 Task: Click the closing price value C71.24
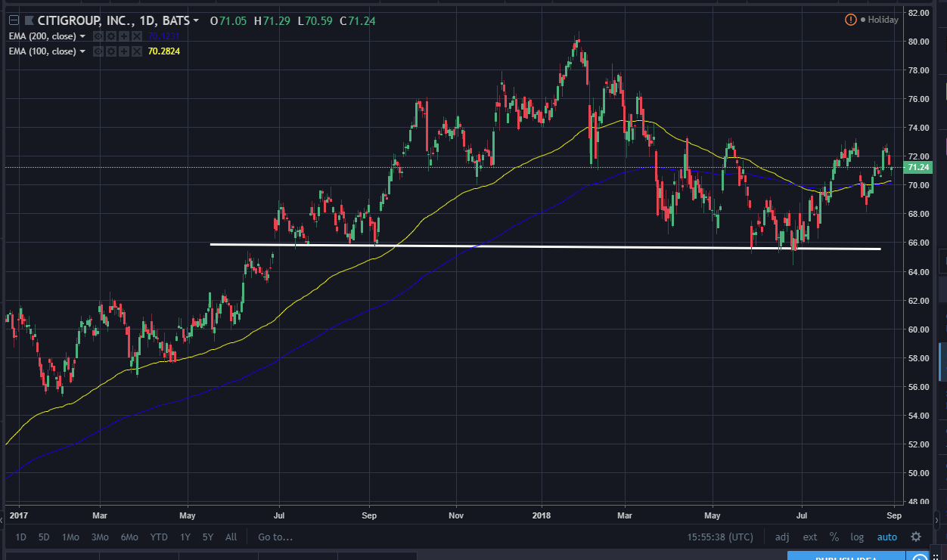pos(359,20)
